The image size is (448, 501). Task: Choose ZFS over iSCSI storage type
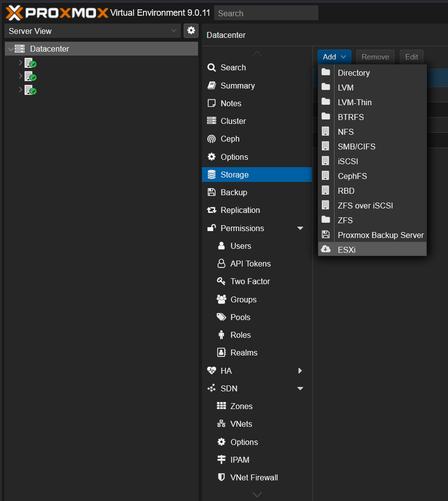365,206
